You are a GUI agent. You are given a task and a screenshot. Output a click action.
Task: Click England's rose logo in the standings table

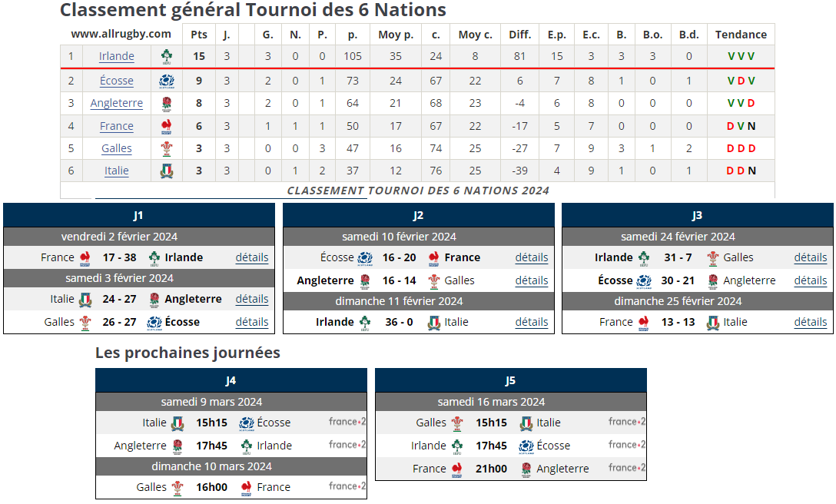point(167,103)
